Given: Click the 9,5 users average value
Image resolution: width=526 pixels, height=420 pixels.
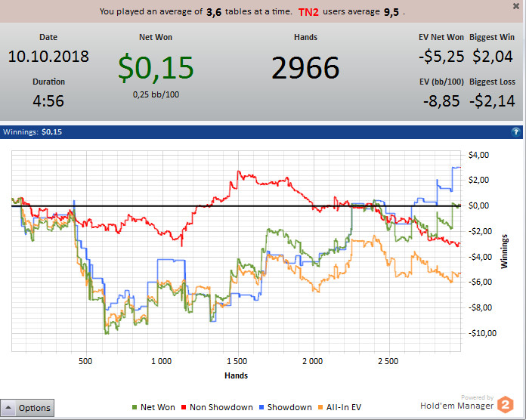Looking at the screenshot, I should 391,12.
